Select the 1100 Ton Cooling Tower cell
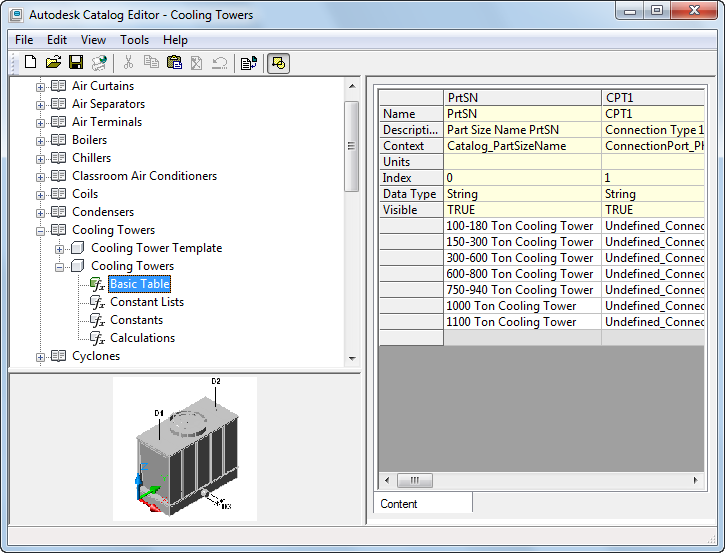The width and height of the screenshot is (725, 553). click(x=522, y=322)
